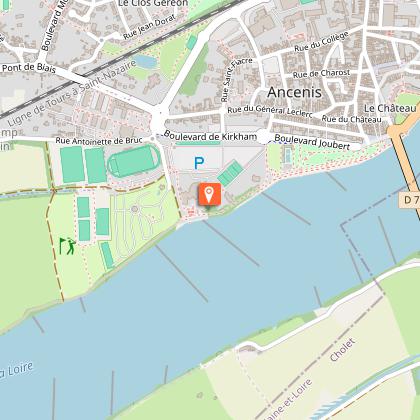
Task: Click the Rue Jean Dorat label
Action: [149, 27]
